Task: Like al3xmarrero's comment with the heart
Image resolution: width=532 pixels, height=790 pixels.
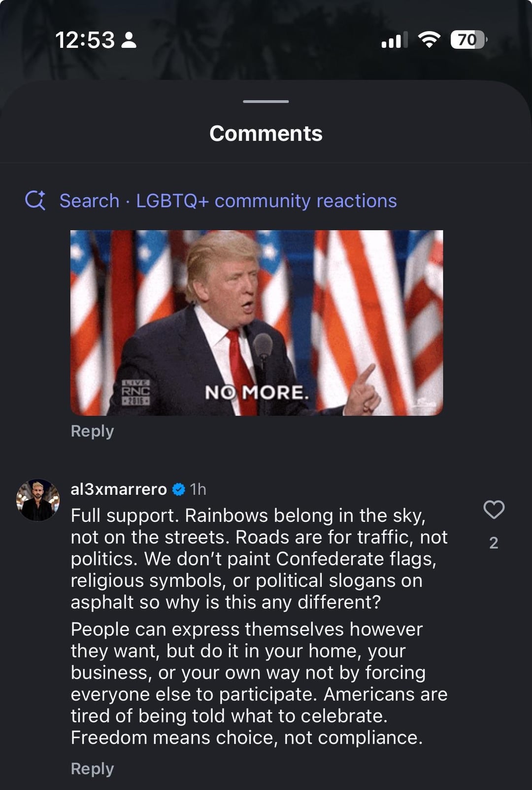Action: (494, 510)
